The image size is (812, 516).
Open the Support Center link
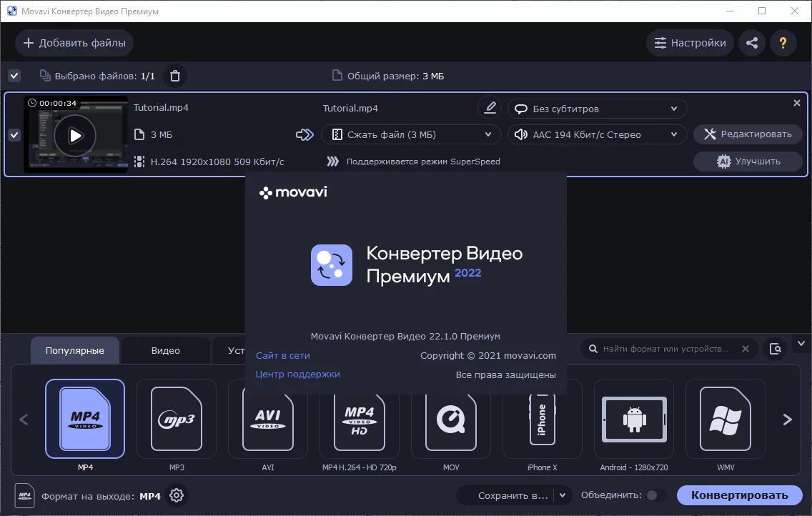pos(298,374)
